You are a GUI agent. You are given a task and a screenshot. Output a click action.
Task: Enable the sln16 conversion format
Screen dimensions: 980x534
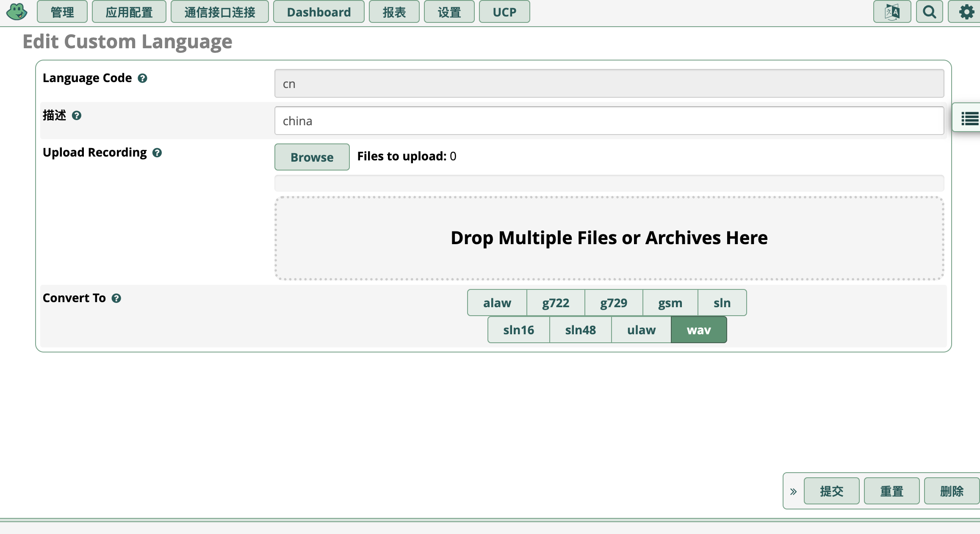click(518, 330)
